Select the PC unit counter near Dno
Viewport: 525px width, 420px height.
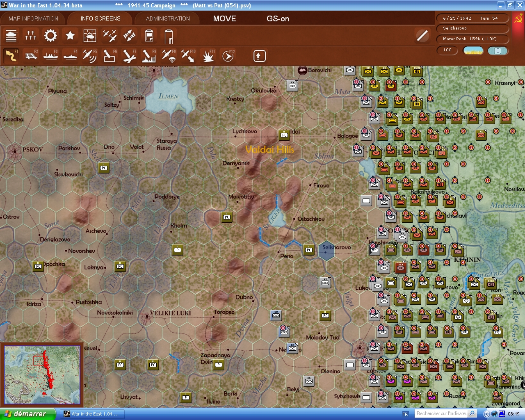(104, 168)
